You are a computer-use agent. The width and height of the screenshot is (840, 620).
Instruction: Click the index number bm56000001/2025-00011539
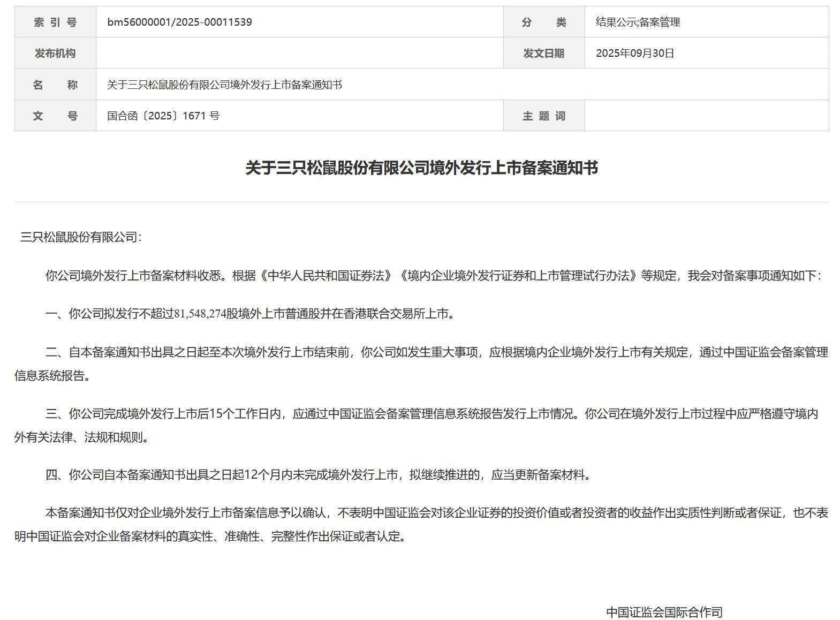pyautogui.click(x=179, y=22)
